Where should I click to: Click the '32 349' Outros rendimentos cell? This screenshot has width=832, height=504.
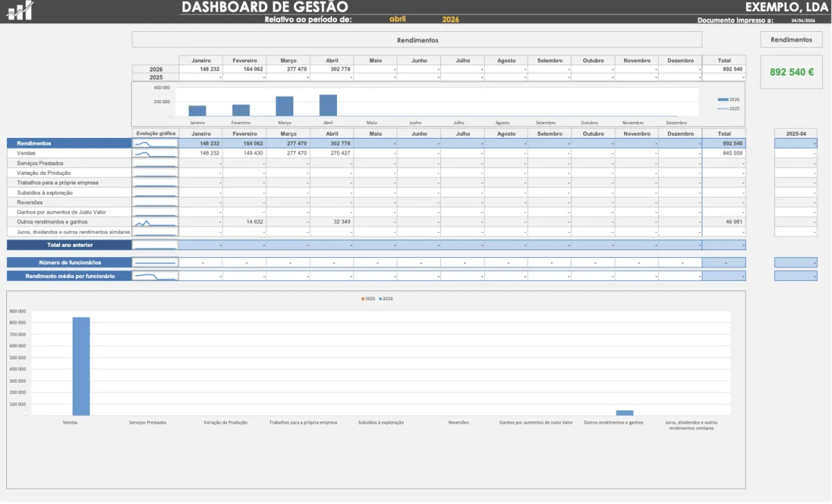tap(332, 222)
